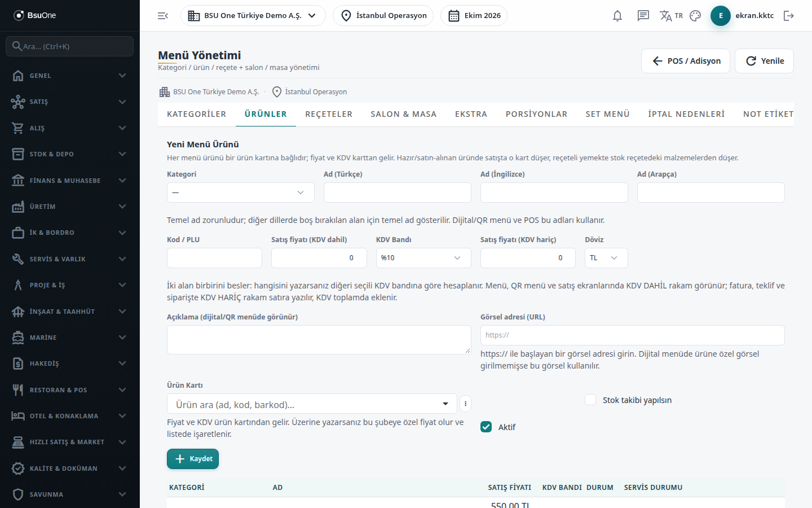Open the Restoran & POS cutlery icon
Image resolution: width=812 pixels, height=508 pixels.
18,390
